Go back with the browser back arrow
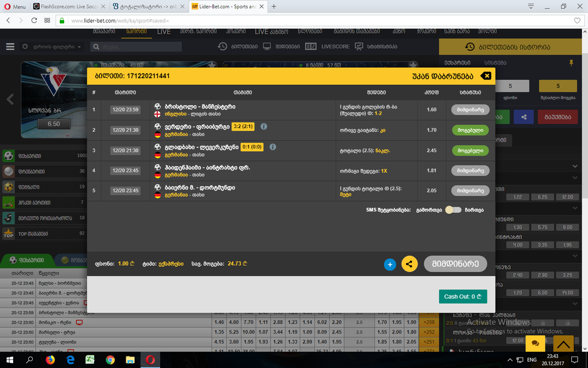This screenshot has height=368, width=588. [x=8, y=20]
